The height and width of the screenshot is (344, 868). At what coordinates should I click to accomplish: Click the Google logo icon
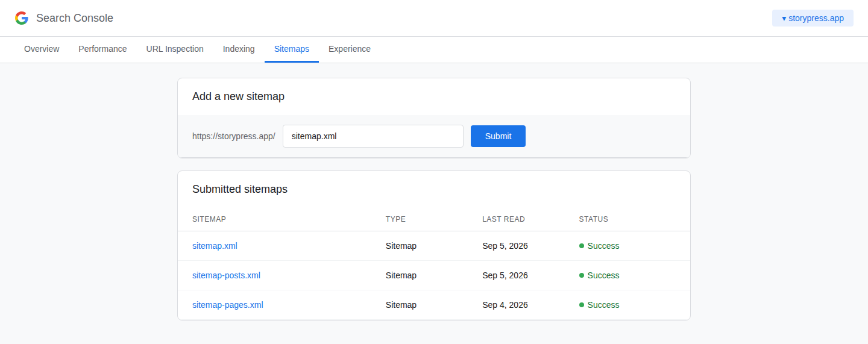click(22, 18)
